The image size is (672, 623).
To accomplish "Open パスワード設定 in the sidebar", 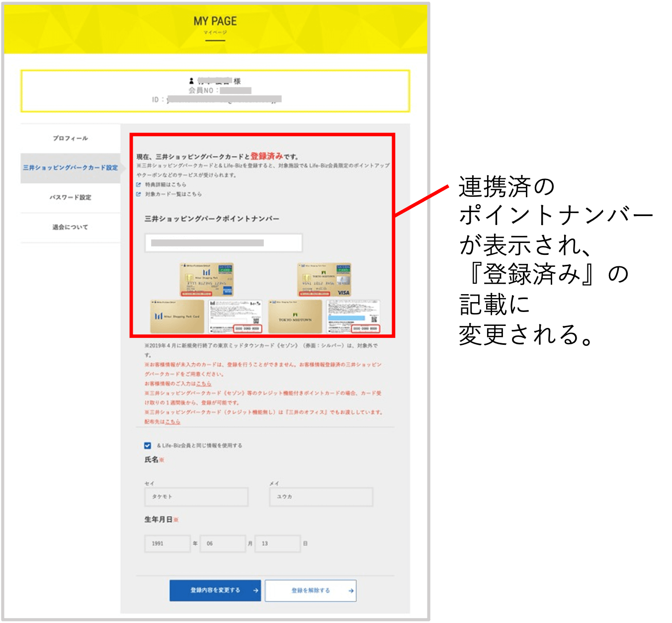I will (71, 197).
